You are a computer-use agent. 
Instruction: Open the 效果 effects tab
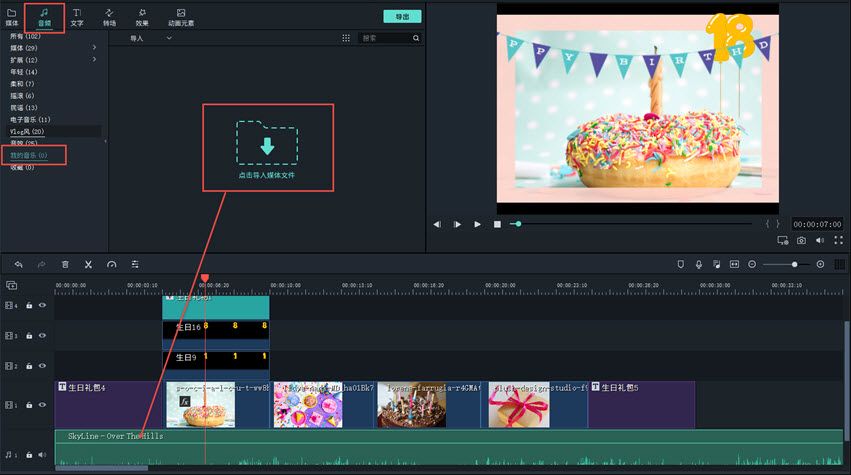(142, 17)
